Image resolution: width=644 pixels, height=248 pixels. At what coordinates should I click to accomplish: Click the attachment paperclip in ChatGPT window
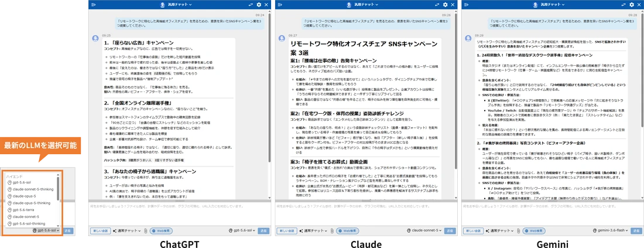tap(145, 231)
